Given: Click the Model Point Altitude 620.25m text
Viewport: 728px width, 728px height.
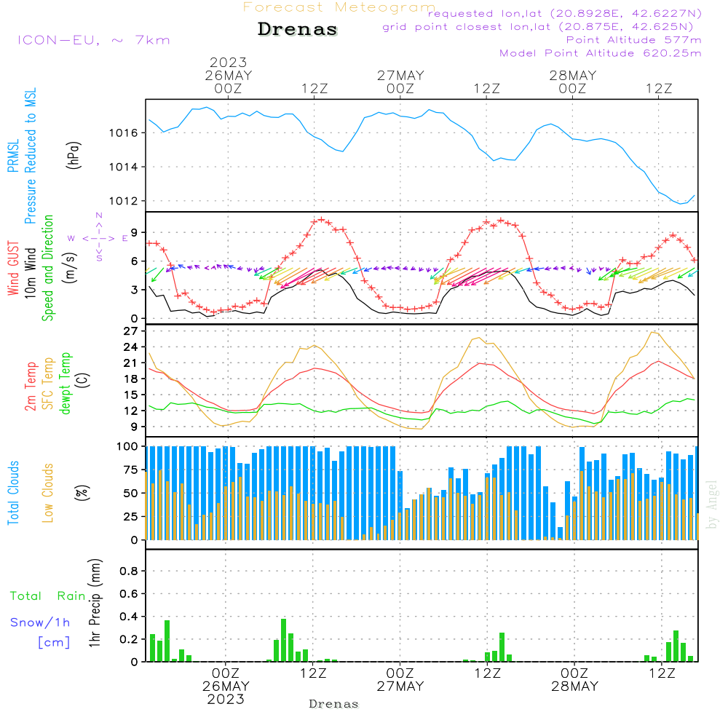Looking at the screenshot, I should [x=600, y=53].
